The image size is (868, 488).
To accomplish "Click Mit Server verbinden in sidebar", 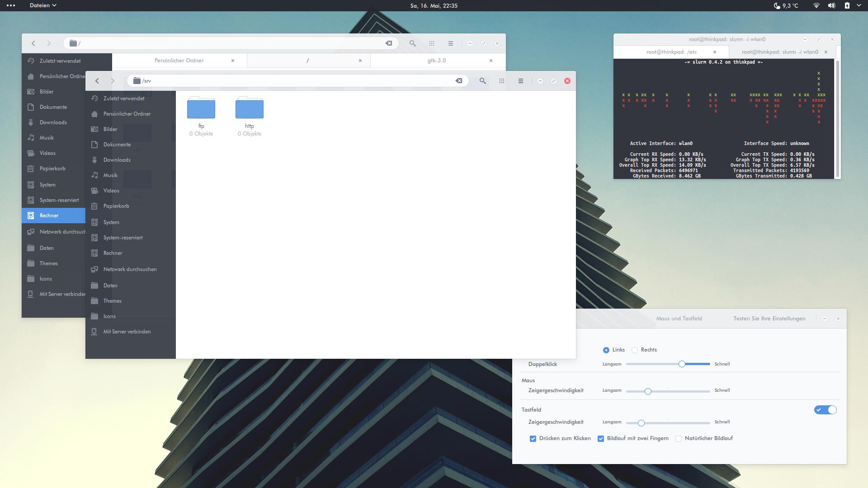I will [x=127, y=332].
